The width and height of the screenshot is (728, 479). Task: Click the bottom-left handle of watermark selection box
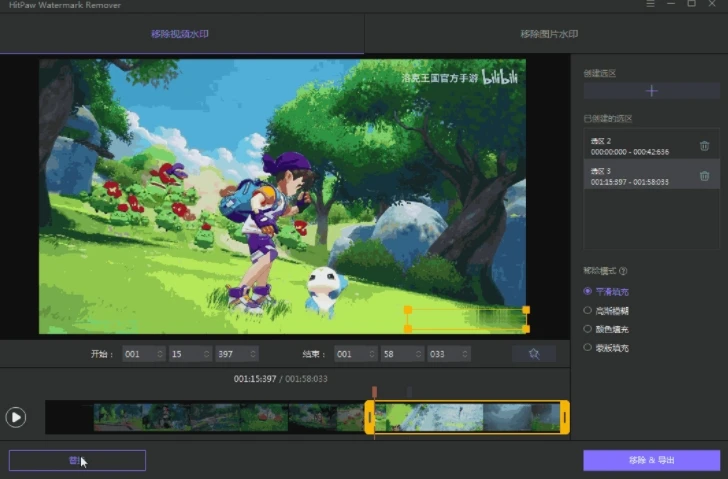pyautogui.click(x=408, y=329)
